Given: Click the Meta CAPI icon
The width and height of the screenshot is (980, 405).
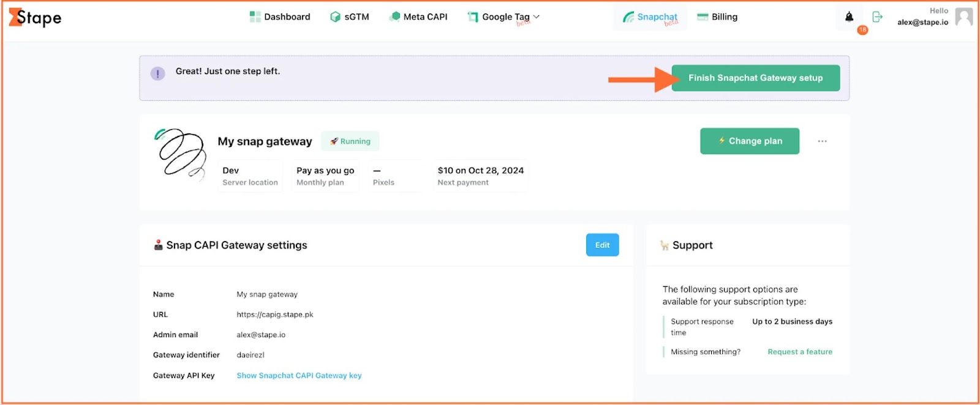Looking at the screenshot, I should [395, 17].
